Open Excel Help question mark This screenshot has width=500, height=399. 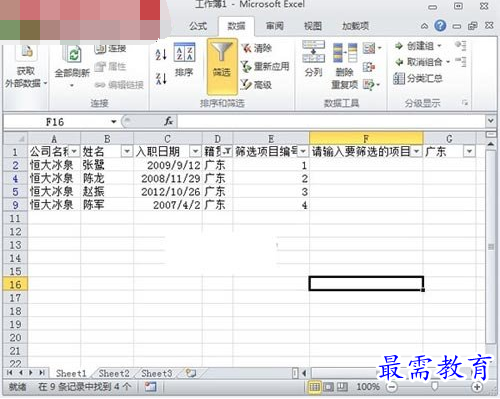[x=440, y=26]
